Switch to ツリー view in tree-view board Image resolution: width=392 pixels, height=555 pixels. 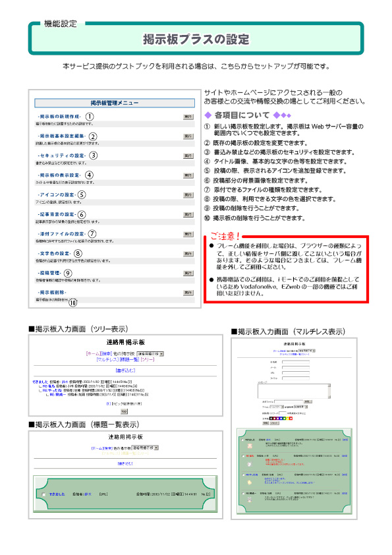click(148, 359)
